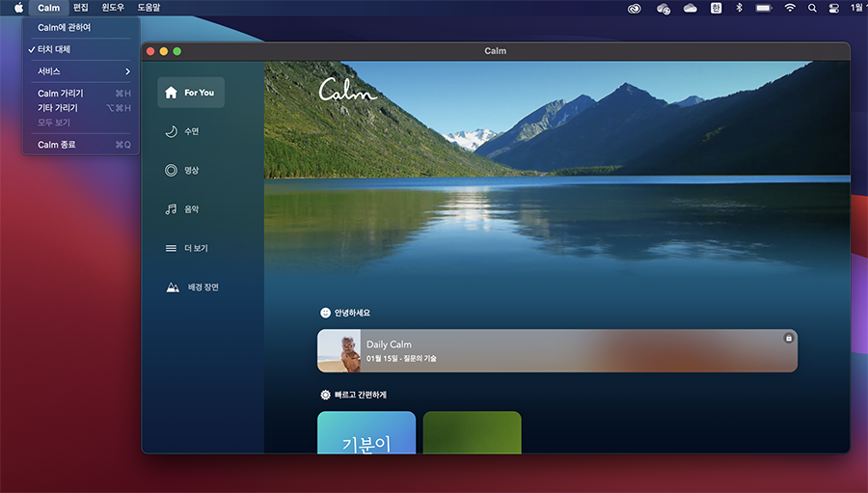This screenshot has height=493, width=868.
Task: Switch Korean input source 한 icon
Action: pyautogui.click(x=716, y=8)
